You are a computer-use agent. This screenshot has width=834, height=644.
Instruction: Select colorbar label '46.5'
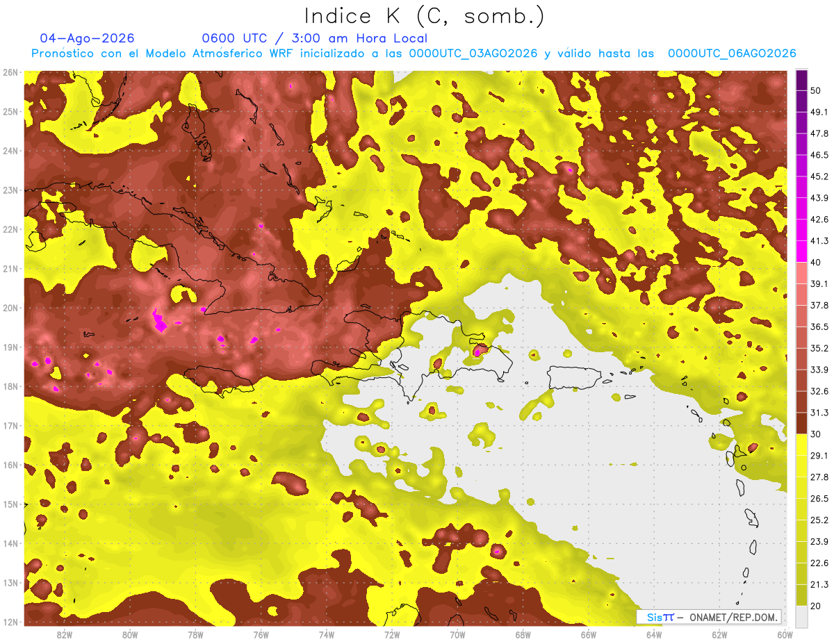819,155
